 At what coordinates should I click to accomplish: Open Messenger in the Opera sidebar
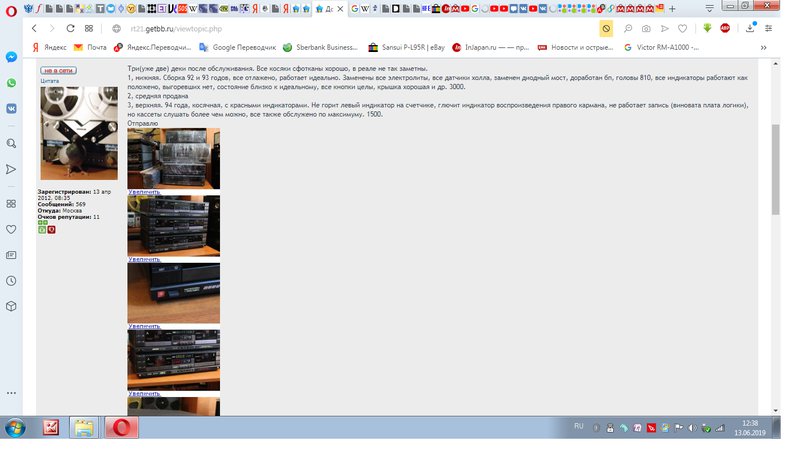[11, 56]
